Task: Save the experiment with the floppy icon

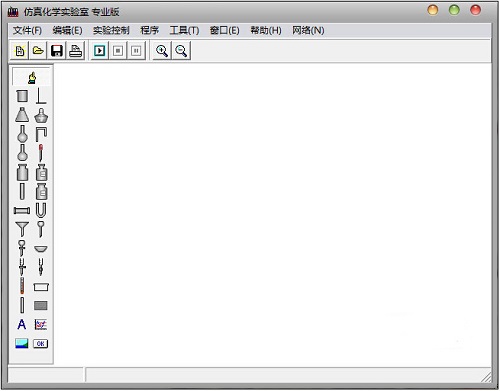Action: coord(57,51)
